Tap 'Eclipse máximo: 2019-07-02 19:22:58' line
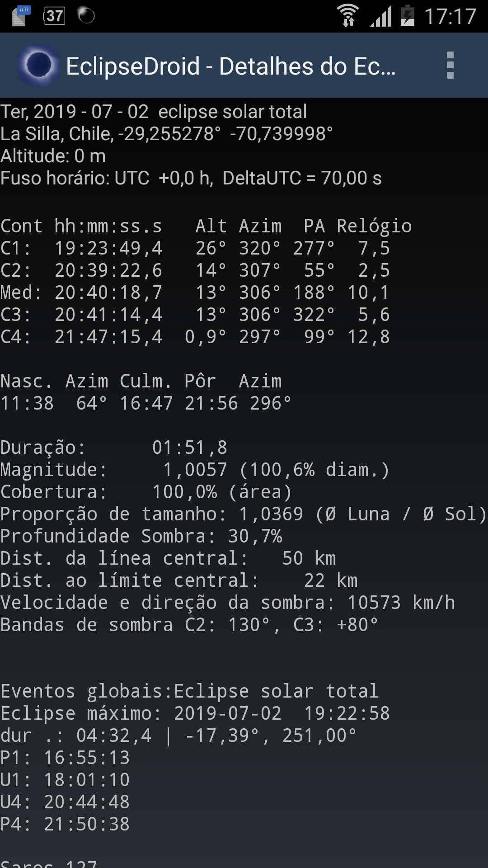Image resolution: width=488 pixels, height=868 pixels. click(x=195, y=713)
